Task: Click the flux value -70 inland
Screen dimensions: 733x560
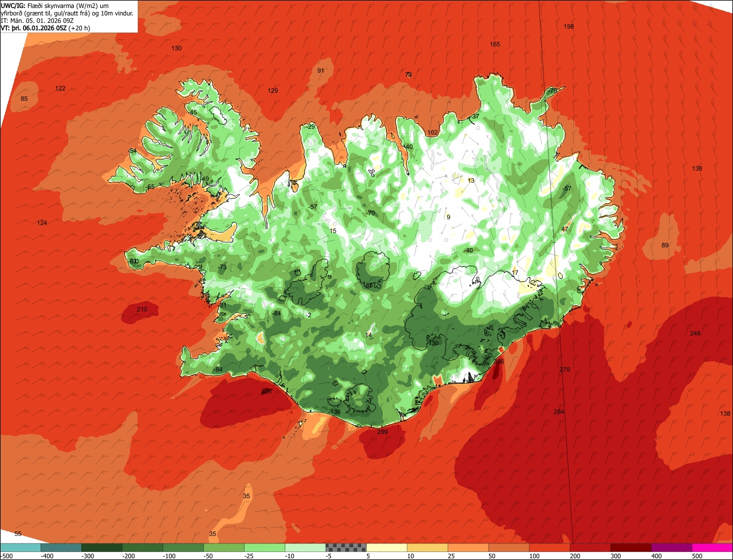Action: click(x=371, y=213)
